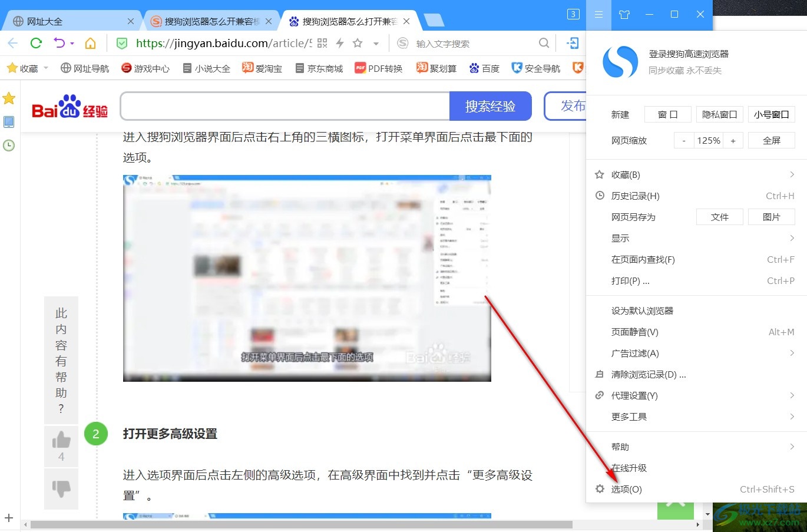Open the skin shirt icon in title bar

pyautogui.click(x=624, y=14)
